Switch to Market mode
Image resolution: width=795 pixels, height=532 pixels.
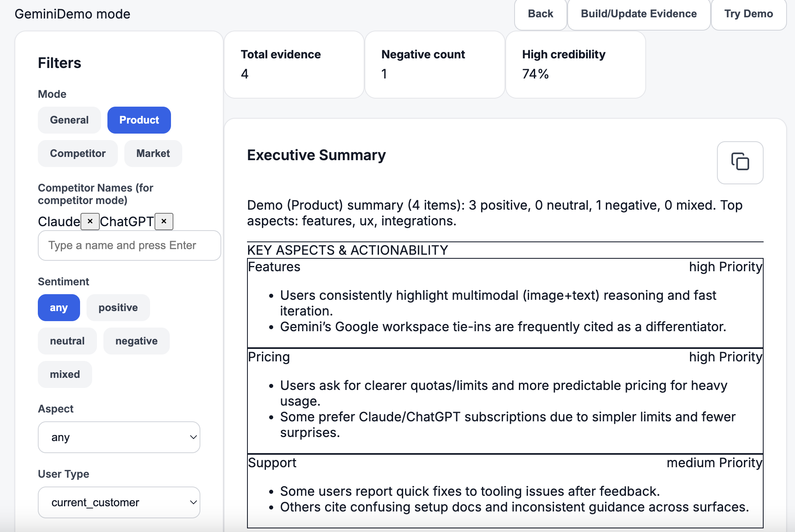(x=153, y=153)
